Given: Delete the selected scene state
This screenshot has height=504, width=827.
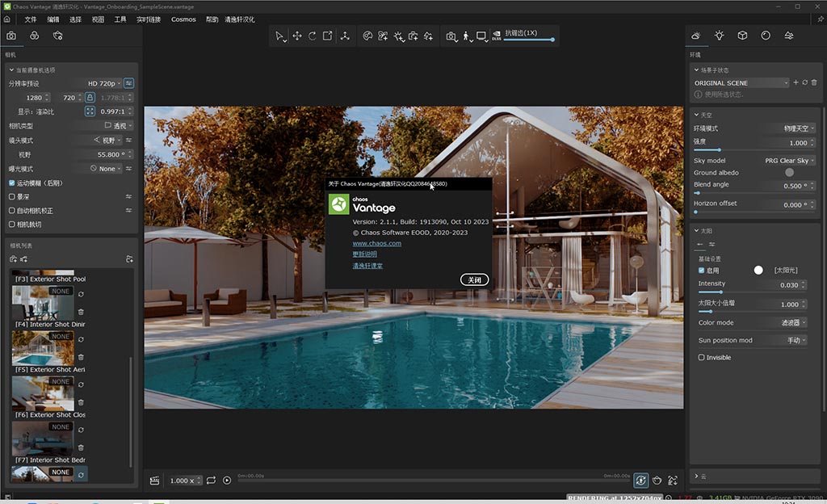Looking at the screenshot, I should (x=814, y=82).
